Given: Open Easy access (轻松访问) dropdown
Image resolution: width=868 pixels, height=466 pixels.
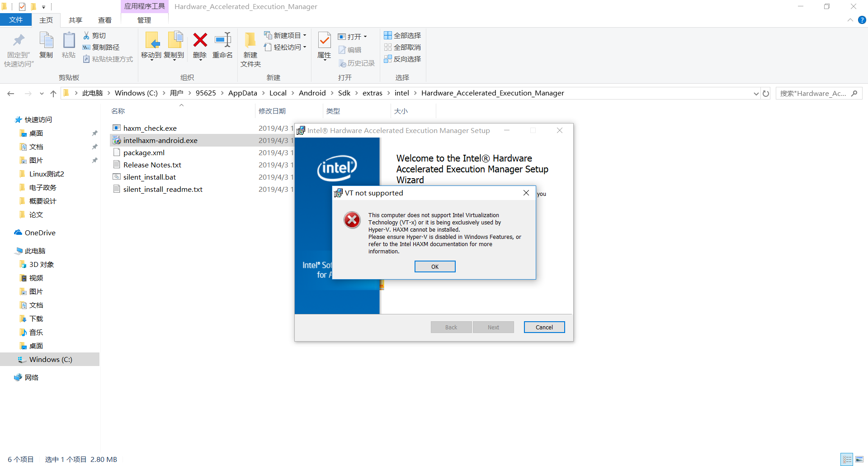Looking at the screenshot, I should pyautogui.click(x=285, y=47).
